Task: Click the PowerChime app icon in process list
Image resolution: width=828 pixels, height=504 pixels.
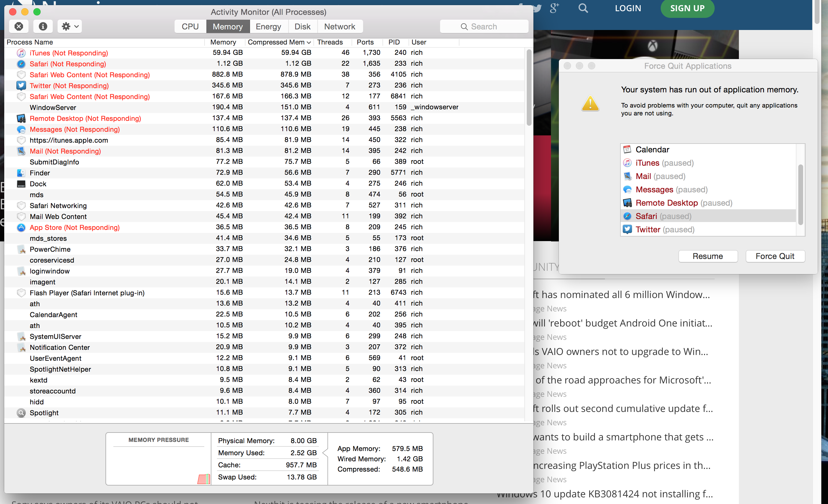Action: pos(21,249)
